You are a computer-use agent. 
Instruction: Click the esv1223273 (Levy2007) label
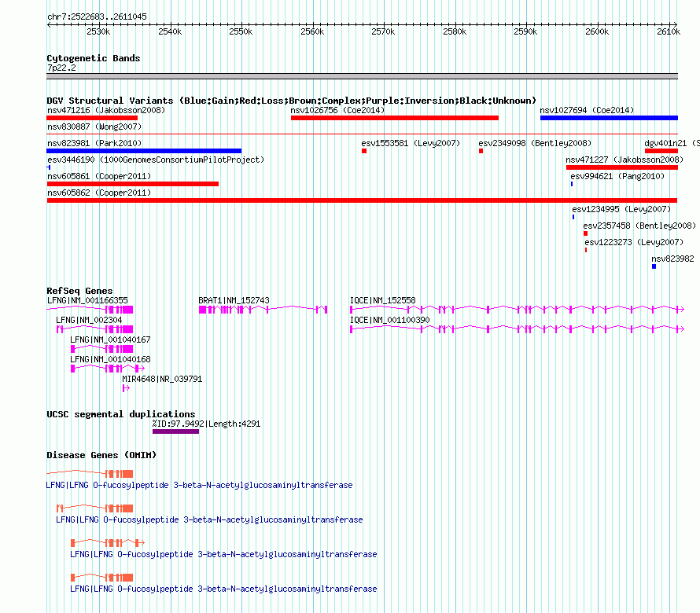point(634,242)
